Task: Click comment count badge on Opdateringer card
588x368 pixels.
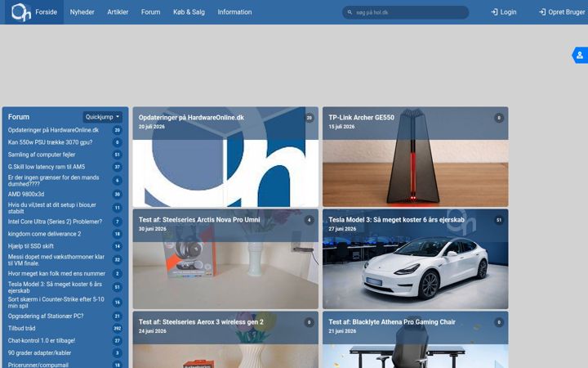Action: coord(309,118)
